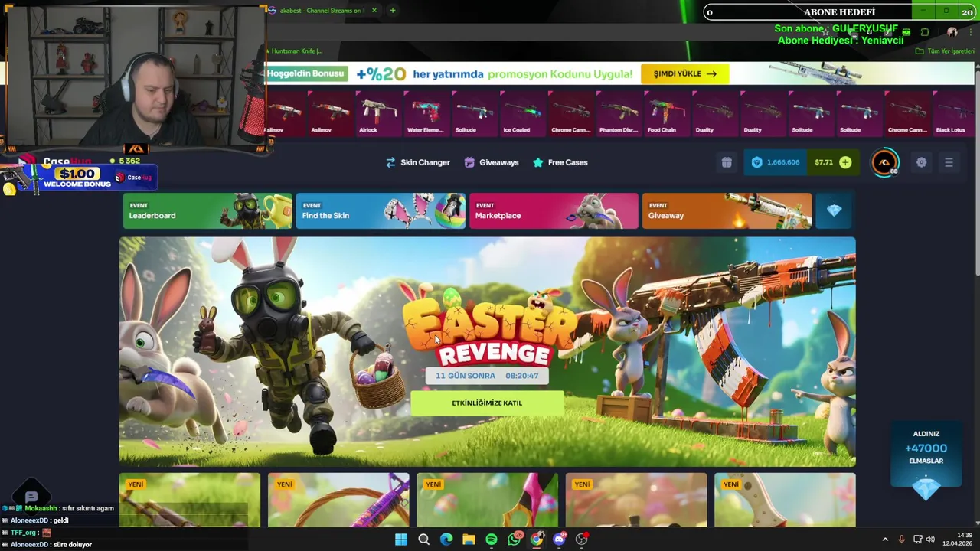Open Tüm Yer İşaretleri bookmarks folder
Viewport: 980px width, 551px height.
[945, 51]
